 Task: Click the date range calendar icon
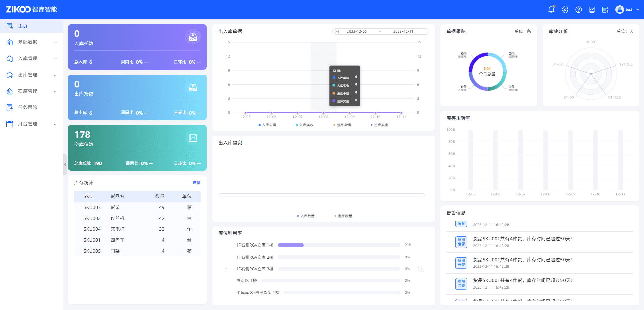click(x=337, y=31)
